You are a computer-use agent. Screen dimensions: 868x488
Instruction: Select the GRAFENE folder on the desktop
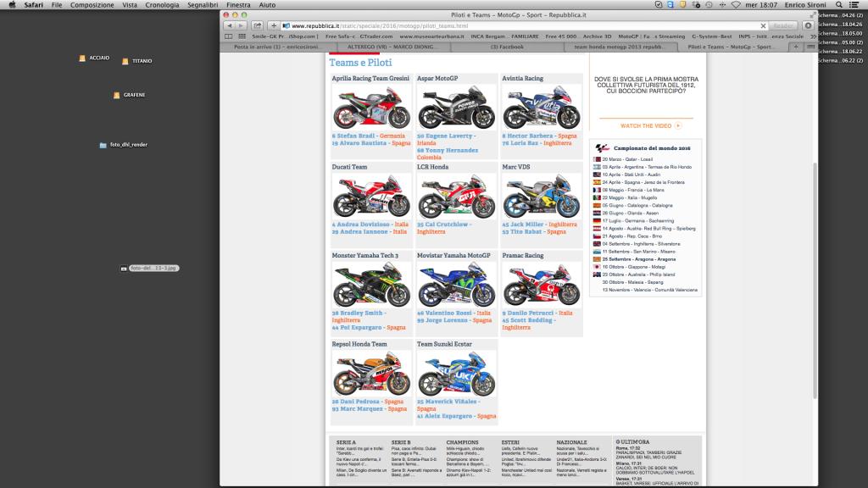[129, 95]
